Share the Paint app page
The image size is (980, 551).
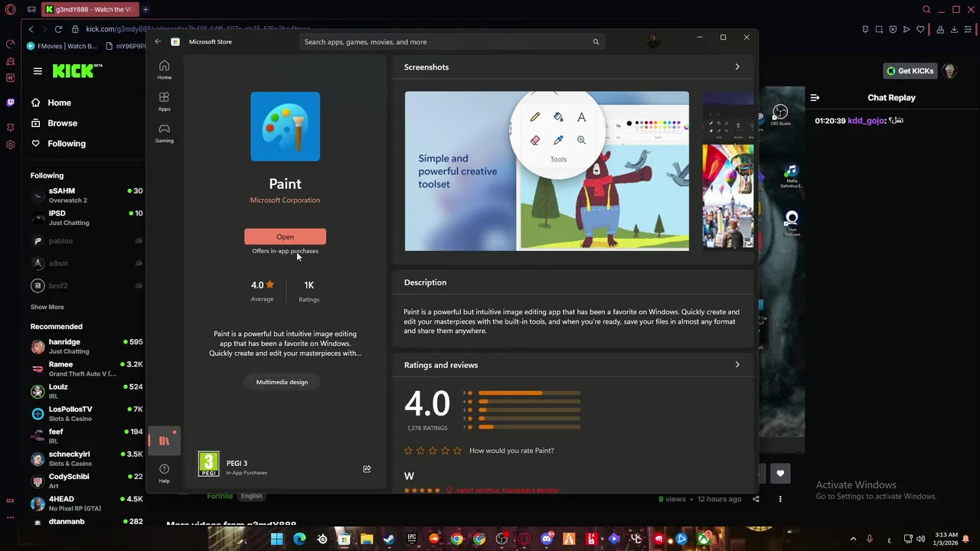(x=367, y=469)
